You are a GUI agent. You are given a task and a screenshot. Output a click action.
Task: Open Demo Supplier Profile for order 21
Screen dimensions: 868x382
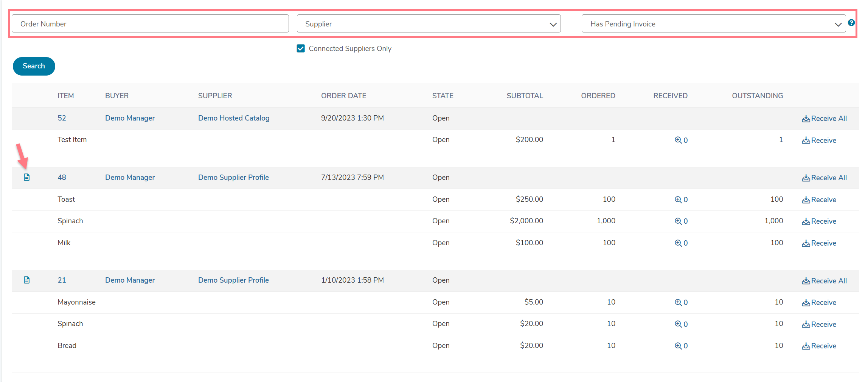click(x=233, y=280)
